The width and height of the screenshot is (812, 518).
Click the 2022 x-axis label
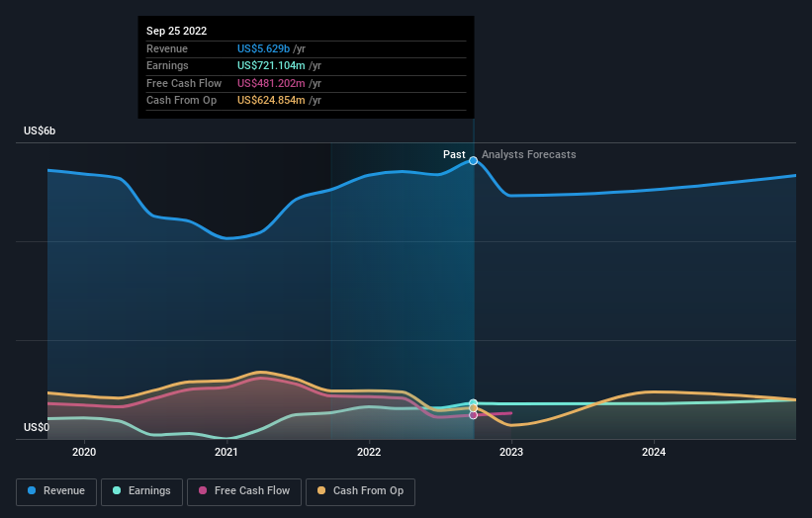[369, 452]
